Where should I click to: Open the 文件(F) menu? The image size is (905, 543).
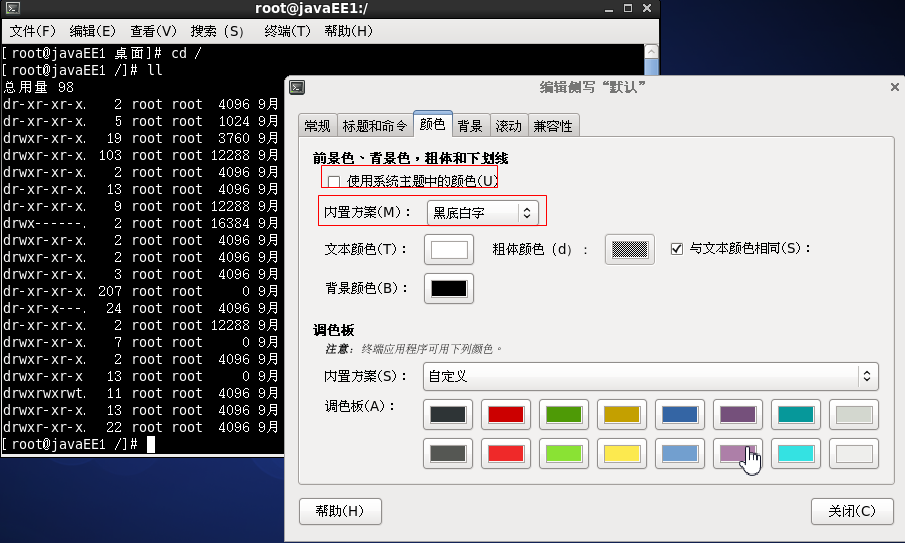point(33,31)
